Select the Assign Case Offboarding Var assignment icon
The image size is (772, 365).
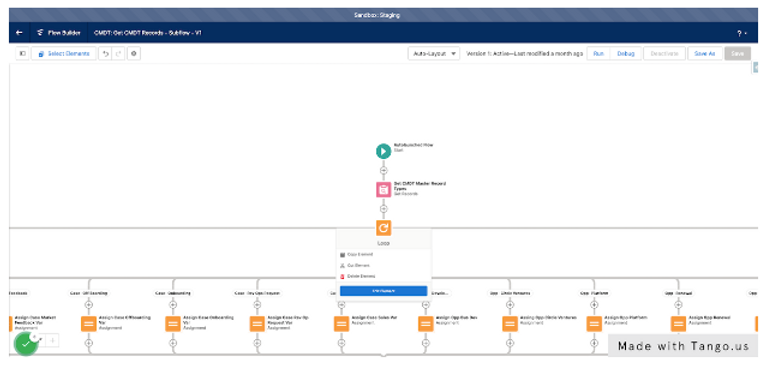click(89, 324)
